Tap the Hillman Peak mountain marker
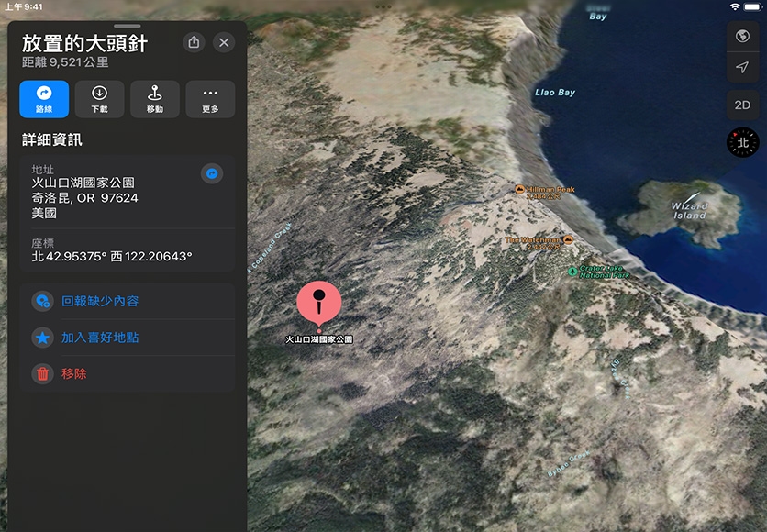767x532 pixels. click(x=520, y=190)
